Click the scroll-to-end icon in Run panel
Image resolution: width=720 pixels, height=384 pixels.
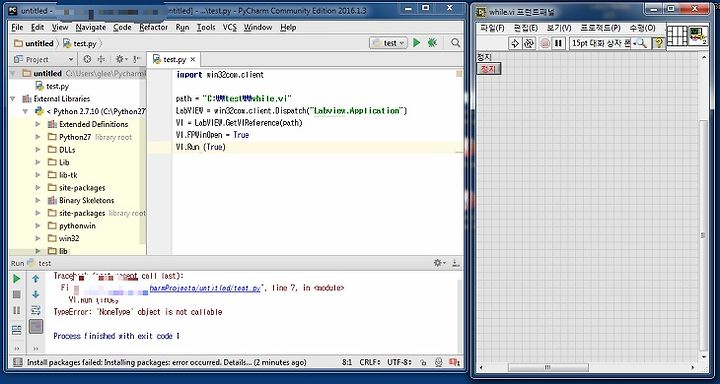click(35, 327)
